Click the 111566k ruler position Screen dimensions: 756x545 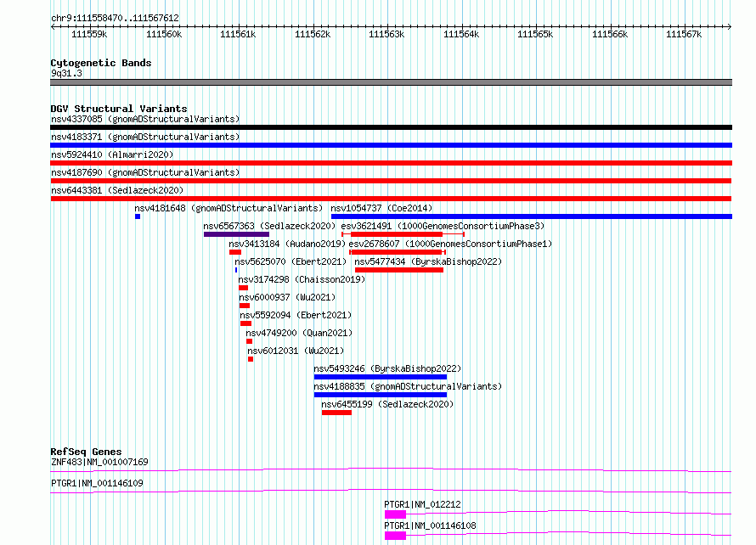(610, 34)
